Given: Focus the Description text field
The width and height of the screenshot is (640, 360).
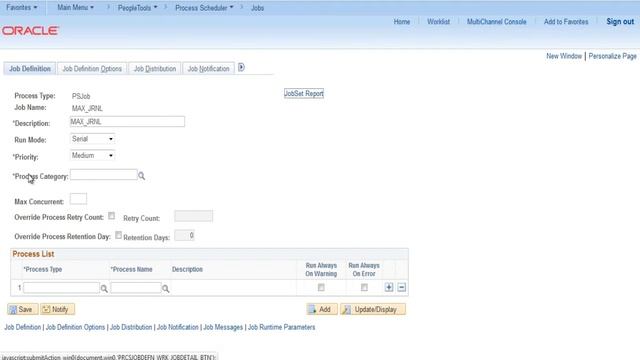Looking at the screenshot, I should tap(127, 122).
